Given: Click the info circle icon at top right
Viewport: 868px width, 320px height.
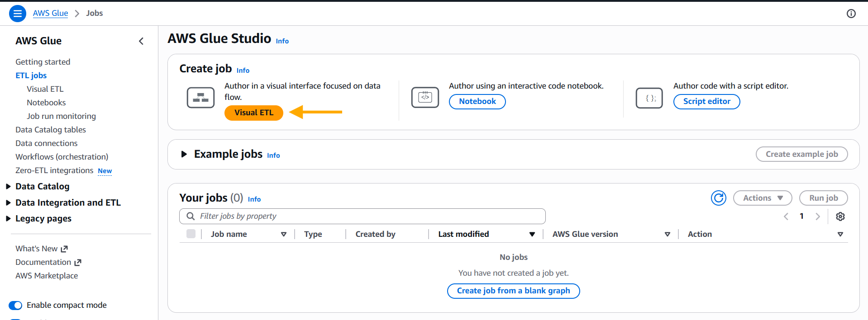Looking at the screenshot, I should pos(851,14).
